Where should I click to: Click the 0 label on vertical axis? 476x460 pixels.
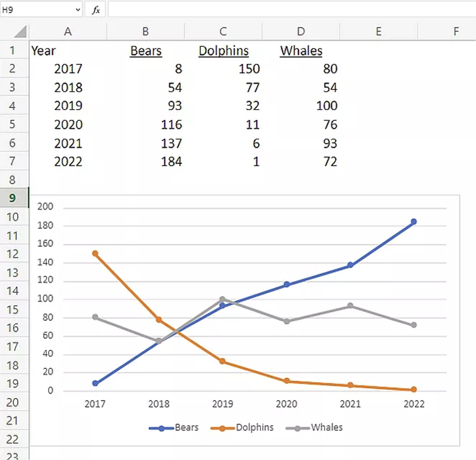(51, 390)
